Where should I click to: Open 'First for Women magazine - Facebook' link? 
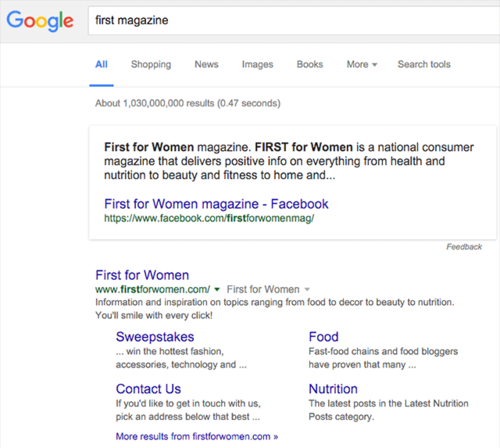pyautogui.click(x=216, y=204)
